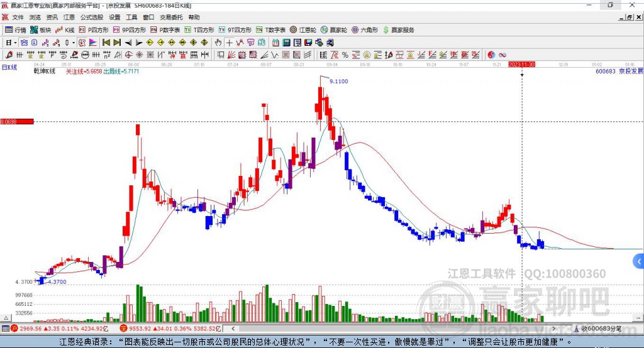The height and width of the screenshot is (348, 644).
Task: Open the 板块 sector view
Action: point(40,30)
